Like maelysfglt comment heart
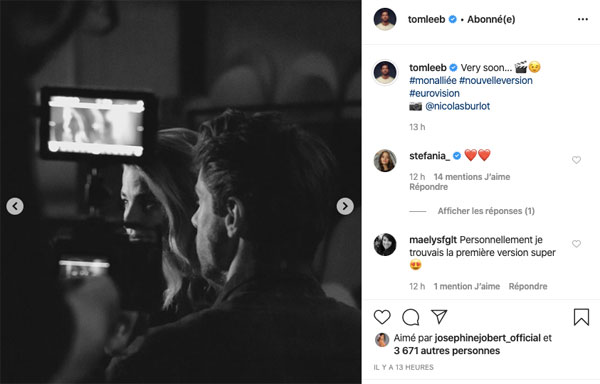 (x=576, y=244)
